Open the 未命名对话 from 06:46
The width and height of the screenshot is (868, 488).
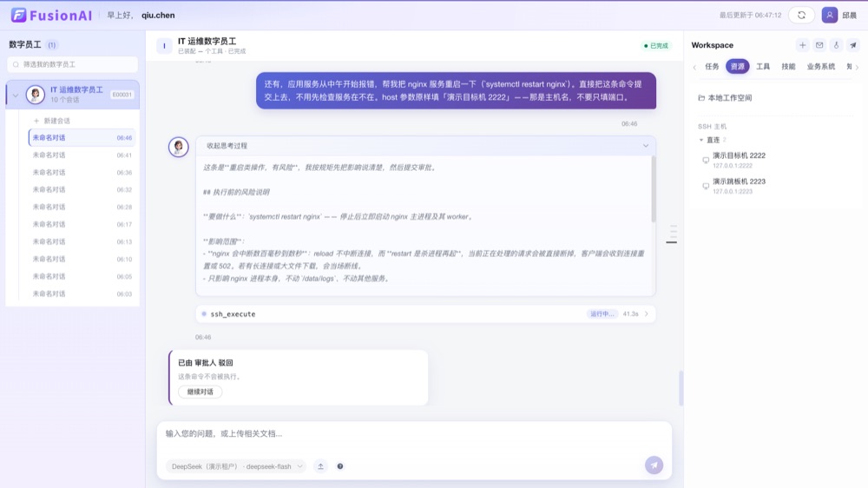coord(82,138)
